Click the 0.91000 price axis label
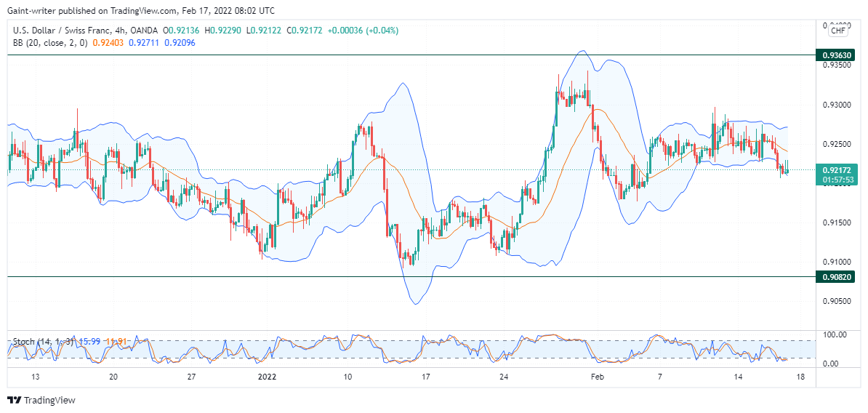 point(835,262)
